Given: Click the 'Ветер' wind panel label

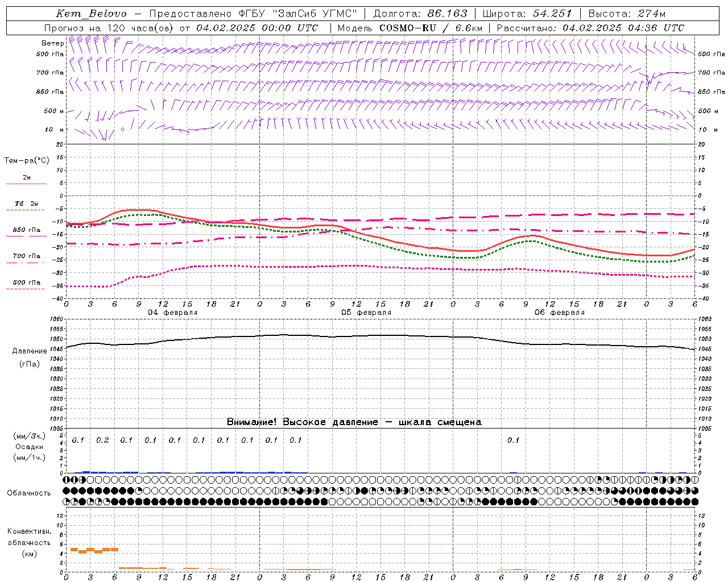Looking at the screenshot, I should tap(53, 43).
